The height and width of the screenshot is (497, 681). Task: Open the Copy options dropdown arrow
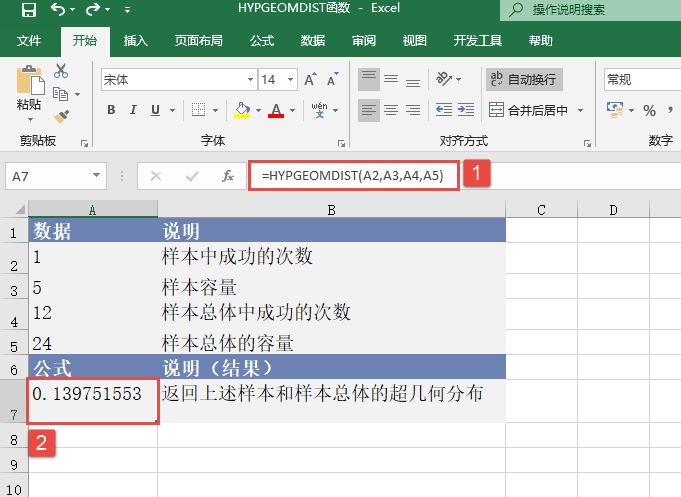click(77, 94)
